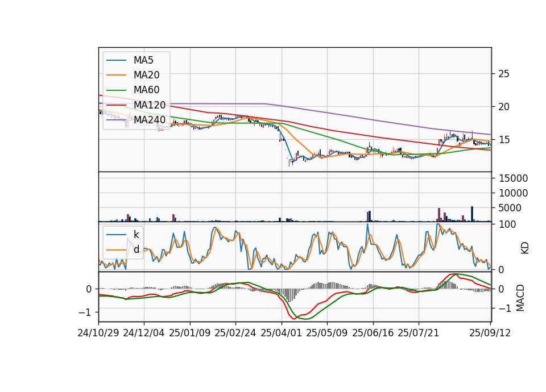This screenshot has height=392, width=546.
Task: Click the price axis label 15
Action: [504, 140]
